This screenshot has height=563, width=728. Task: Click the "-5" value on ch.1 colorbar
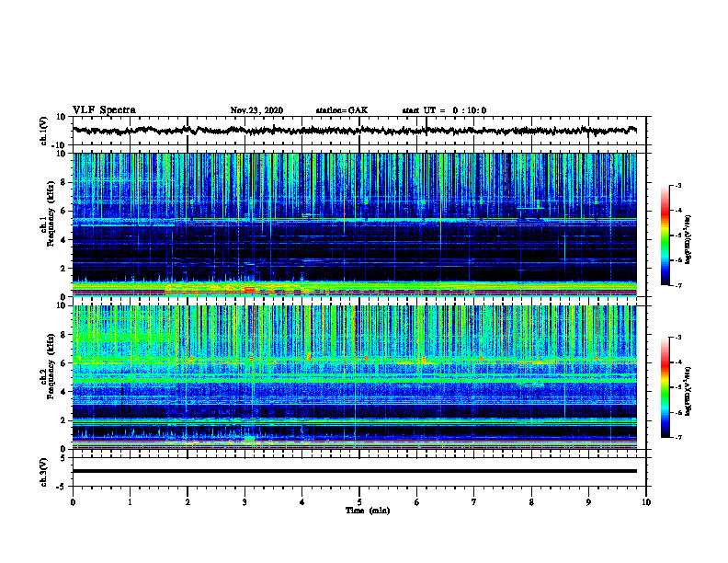coord(677,236)
